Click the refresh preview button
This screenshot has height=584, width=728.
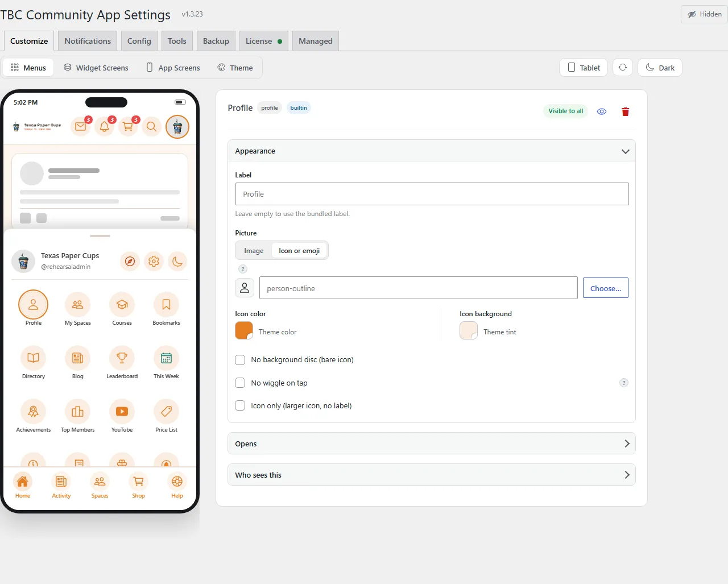(x=623, y=67)
